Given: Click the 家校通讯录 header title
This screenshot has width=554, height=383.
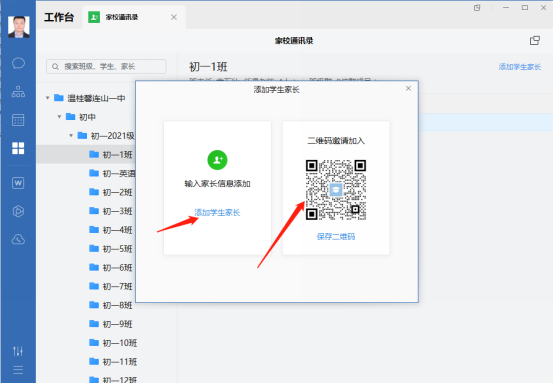Looking at the screenshot, I should (x=294, y=41).
